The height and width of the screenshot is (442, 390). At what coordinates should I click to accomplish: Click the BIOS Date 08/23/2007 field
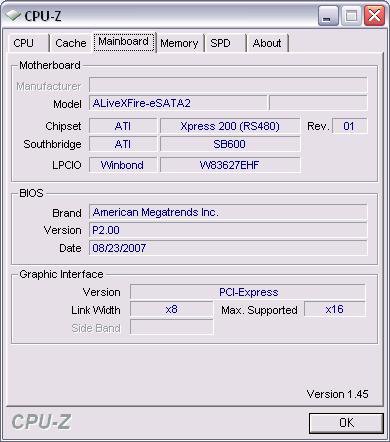[228, 248]
